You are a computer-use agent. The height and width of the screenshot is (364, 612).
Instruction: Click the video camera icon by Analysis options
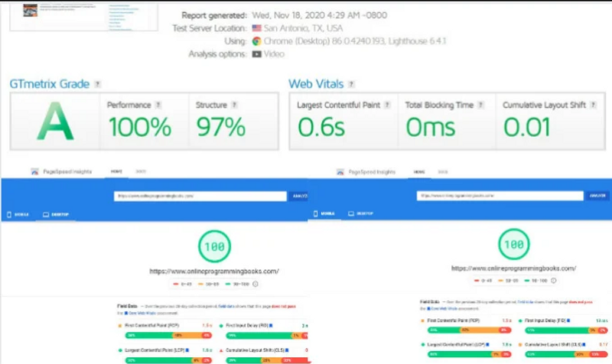click(x=256, y=54)
